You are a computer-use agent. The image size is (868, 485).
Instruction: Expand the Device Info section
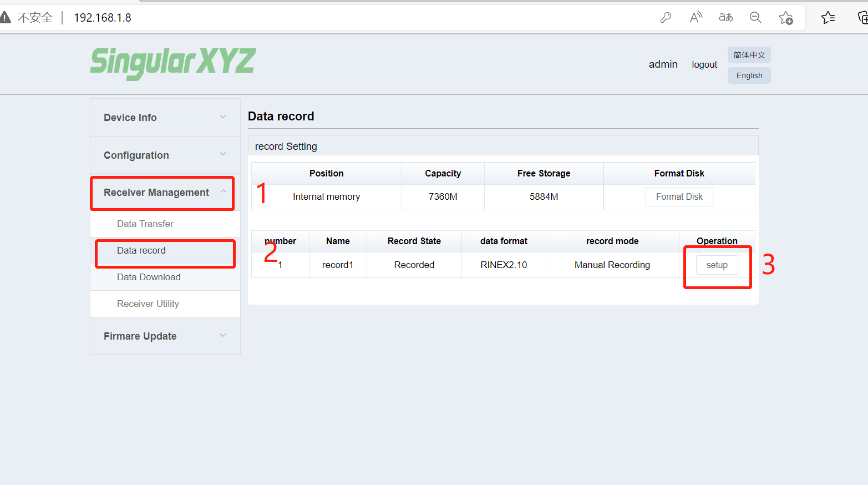point(165,118)
